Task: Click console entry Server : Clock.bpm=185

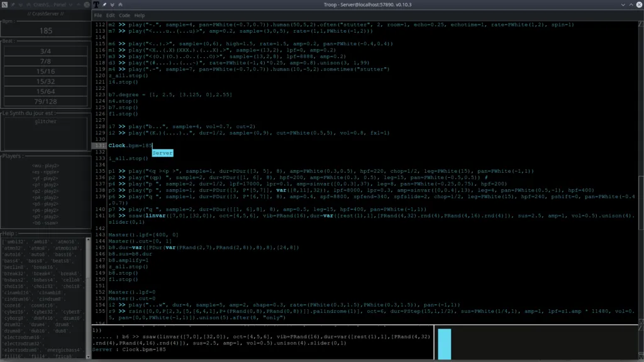Action: [x=130, y=349]
